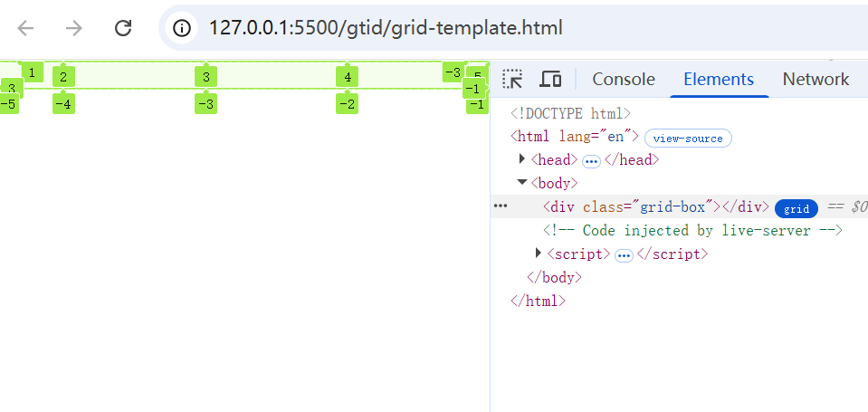Expand ellipsis inside script tag
This screenshot has width=868, height=412.
pos(624,256)
